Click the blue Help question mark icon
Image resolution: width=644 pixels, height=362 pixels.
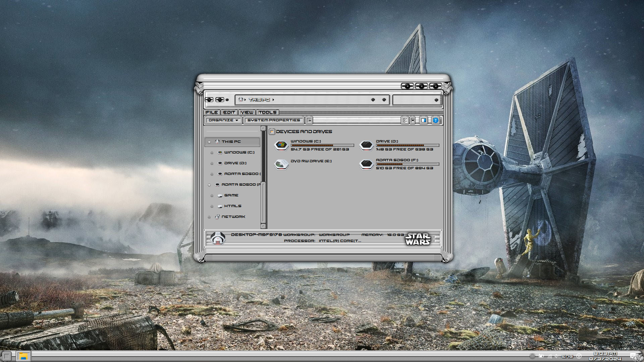point(435,120)
